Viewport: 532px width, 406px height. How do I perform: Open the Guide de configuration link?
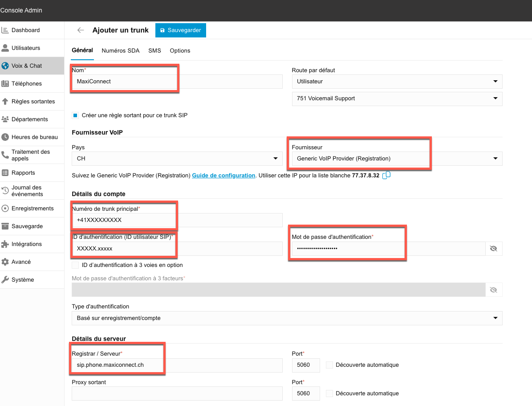223,176
